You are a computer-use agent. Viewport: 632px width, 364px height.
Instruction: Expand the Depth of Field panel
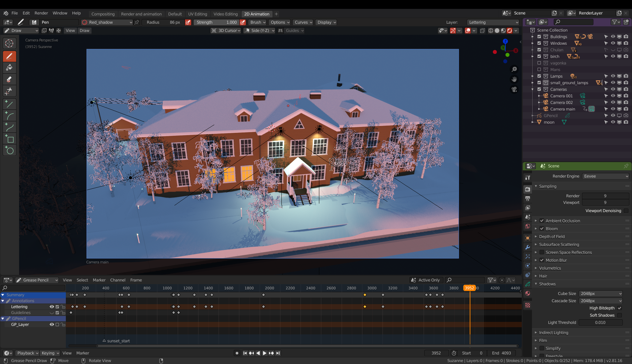point(552,237)
